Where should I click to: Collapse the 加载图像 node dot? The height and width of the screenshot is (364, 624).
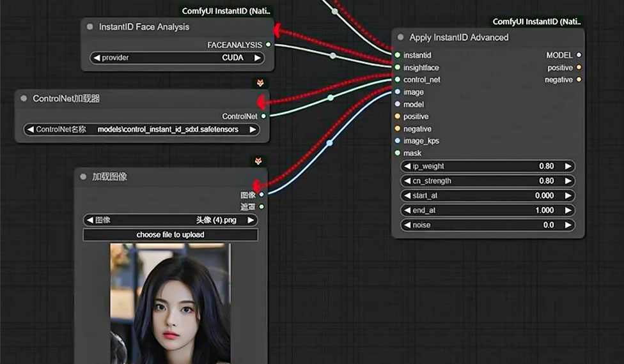coord(83,176)
